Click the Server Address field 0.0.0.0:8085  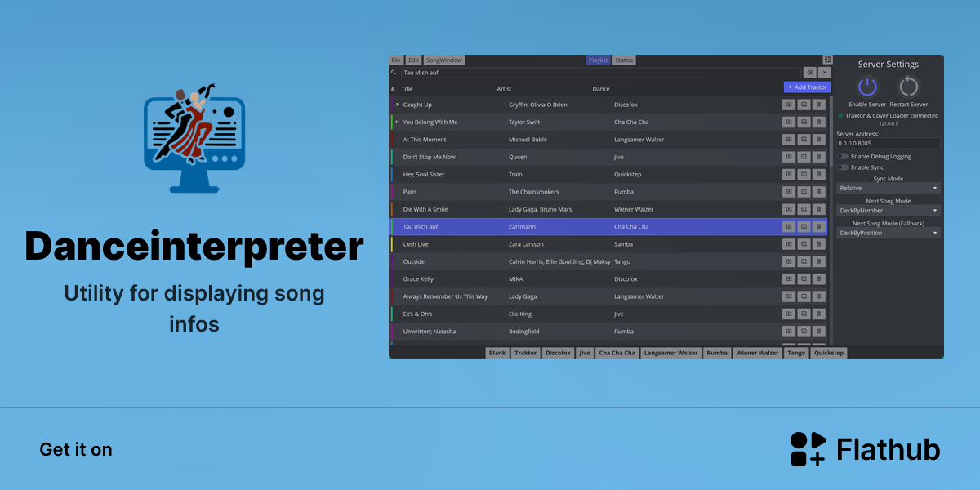[x=889, y=143]
